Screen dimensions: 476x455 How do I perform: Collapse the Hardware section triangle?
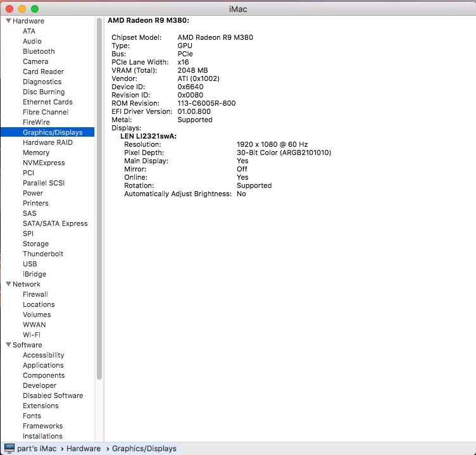tap(8, 21)
